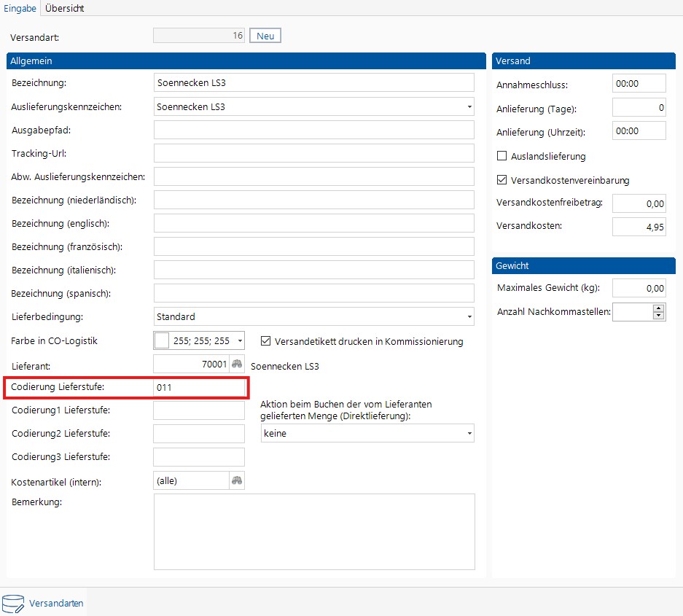Switch to the Übersicht tab
The image size is (683, 616).
(64, 8)
